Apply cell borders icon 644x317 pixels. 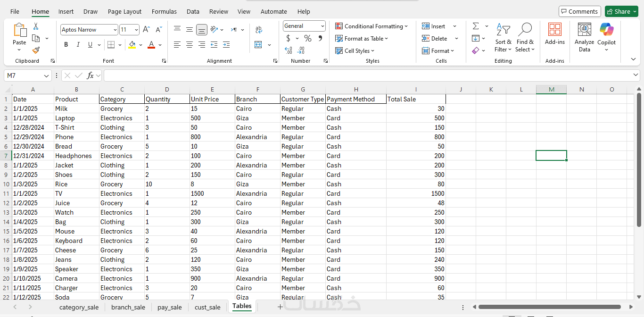111,45
